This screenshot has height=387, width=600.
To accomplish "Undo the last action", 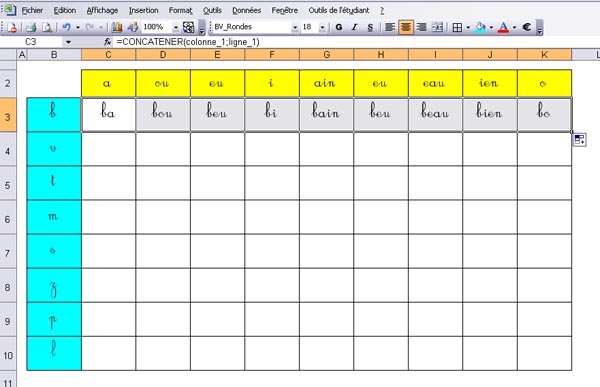I will 67,27.
